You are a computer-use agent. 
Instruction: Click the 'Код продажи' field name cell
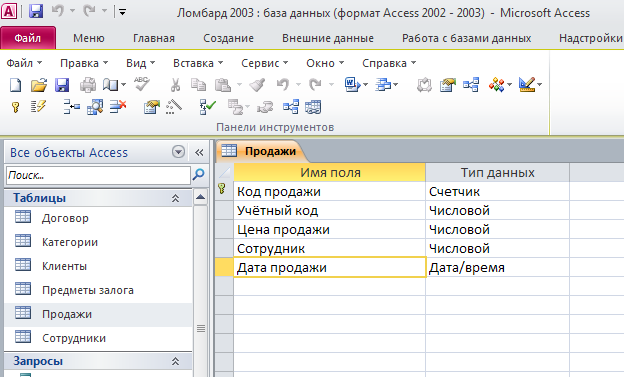pyautogui.click(x=330, y=191)
